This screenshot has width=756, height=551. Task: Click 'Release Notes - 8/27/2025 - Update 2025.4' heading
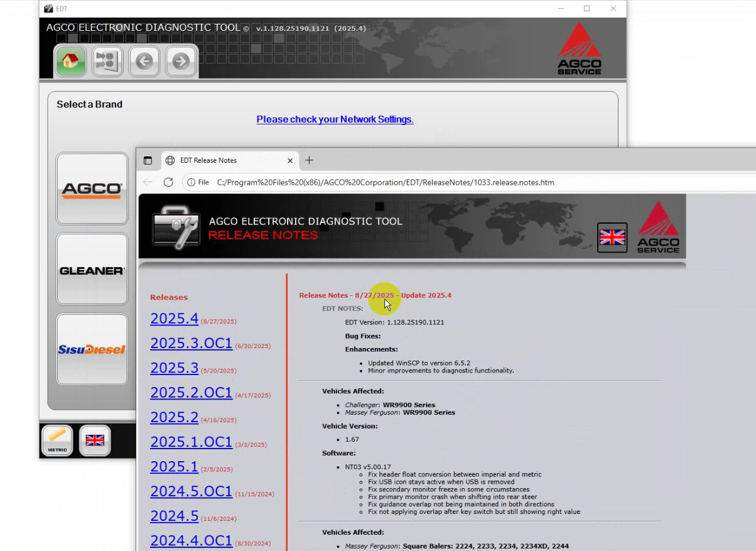(x=375, y=295)
